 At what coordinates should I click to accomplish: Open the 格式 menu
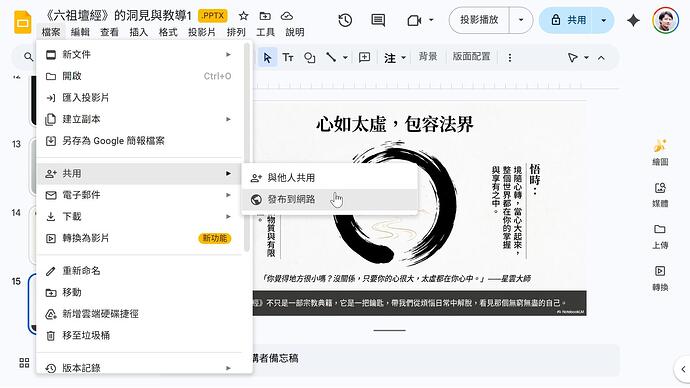click(168, 32)
